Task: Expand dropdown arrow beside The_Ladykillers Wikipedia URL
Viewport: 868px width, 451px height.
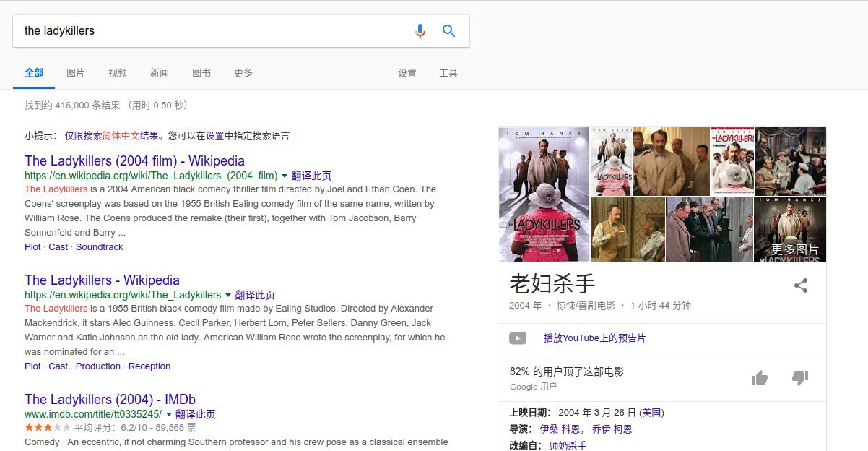Action: (228, 294)
